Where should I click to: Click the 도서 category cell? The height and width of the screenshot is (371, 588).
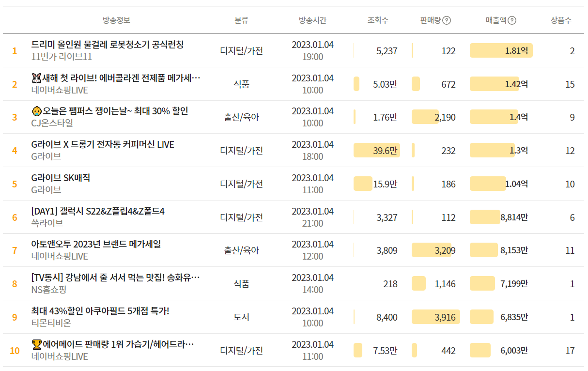pyautogui.click(x=241, y=317)
